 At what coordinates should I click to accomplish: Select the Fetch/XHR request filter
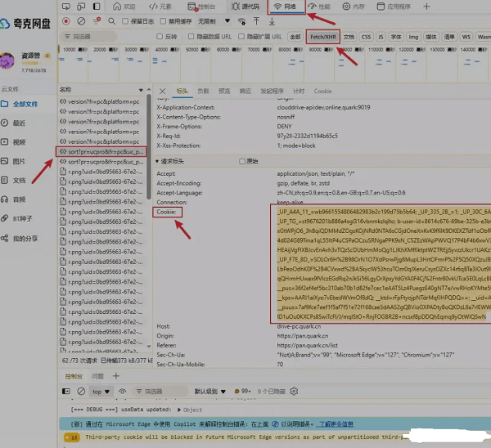click(x=323, y=37)
